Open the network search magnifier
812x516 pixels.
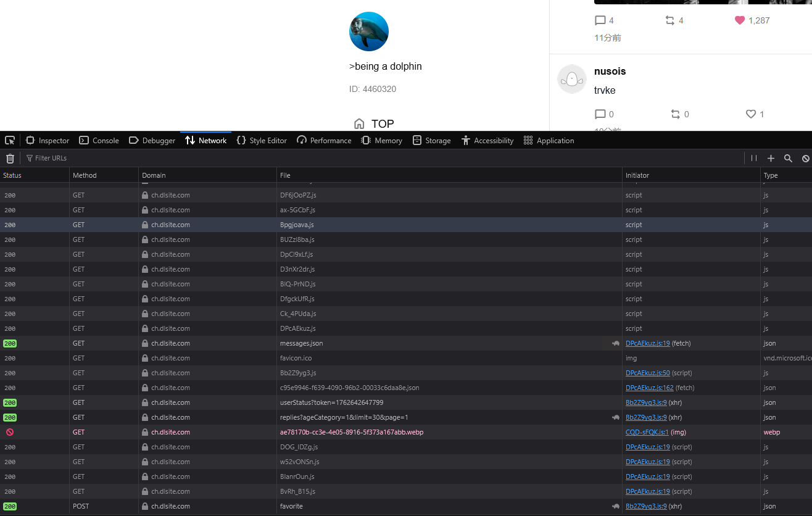[788, 159]
